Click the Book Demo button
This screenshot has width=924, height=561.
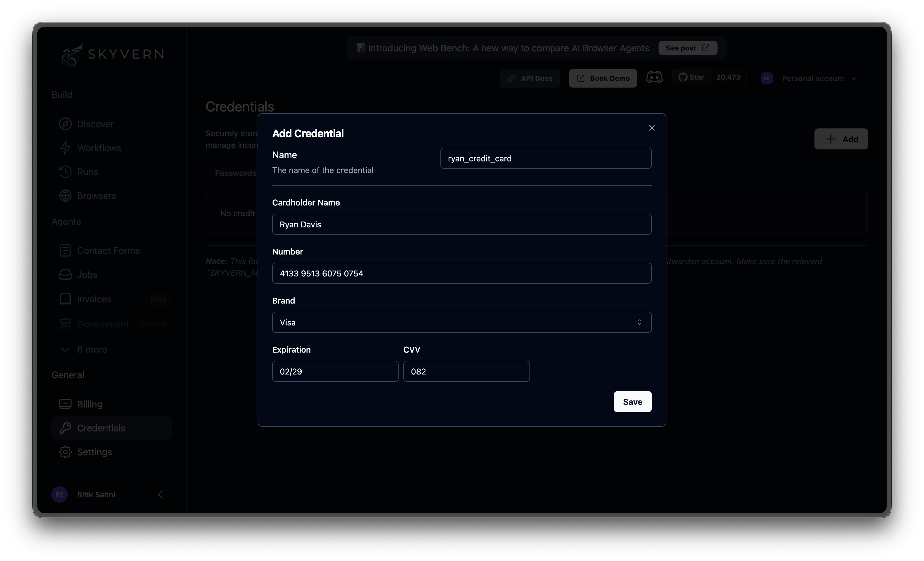(x=603, y=78)
